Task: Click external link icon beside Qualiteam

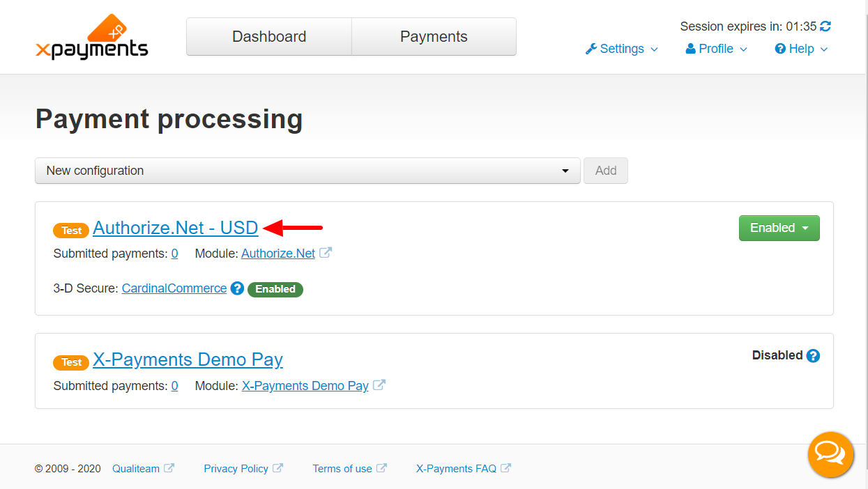Action: 169,468
